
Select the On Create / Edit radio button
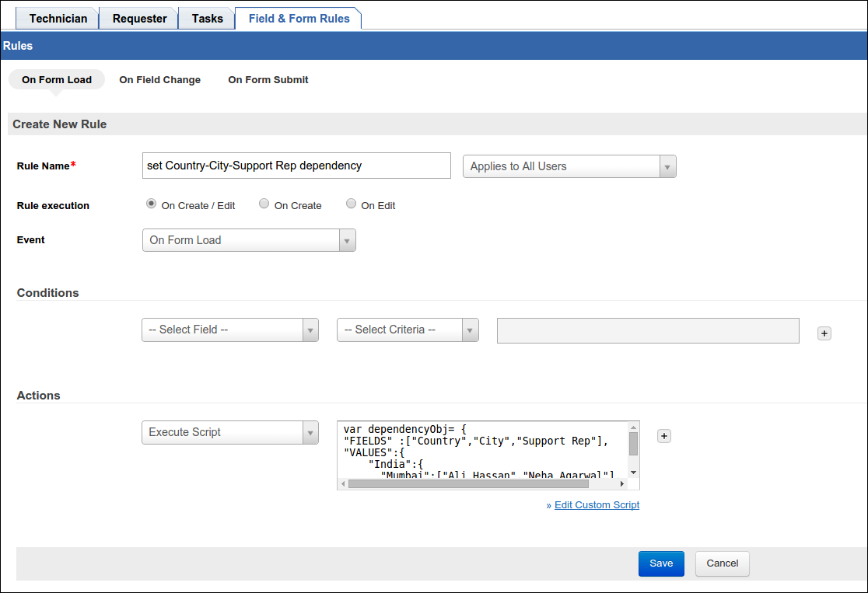(151, 204)
